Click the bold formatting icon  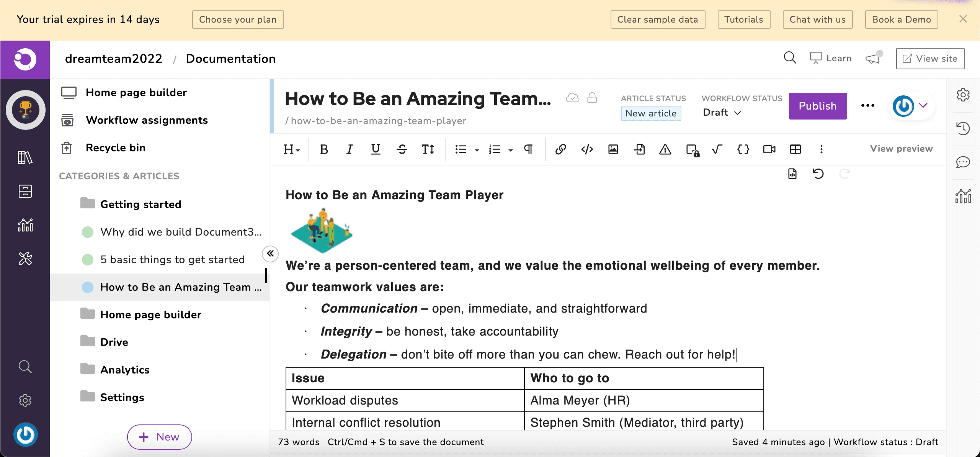324,149
